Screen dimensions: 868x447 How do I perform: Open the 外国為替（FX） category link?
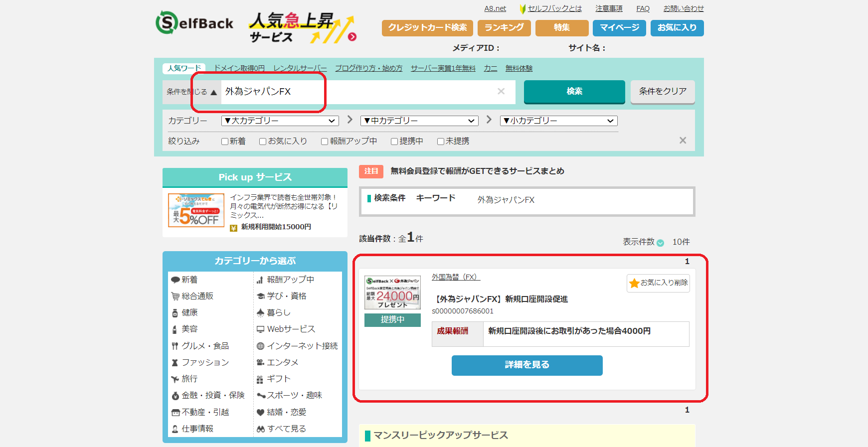point(456,277)
